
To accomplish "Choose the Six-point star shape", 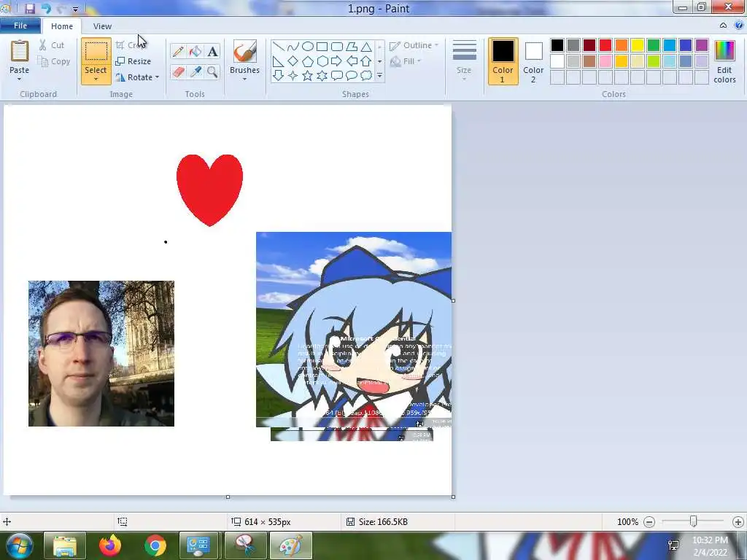I will [x=322, y=75].
